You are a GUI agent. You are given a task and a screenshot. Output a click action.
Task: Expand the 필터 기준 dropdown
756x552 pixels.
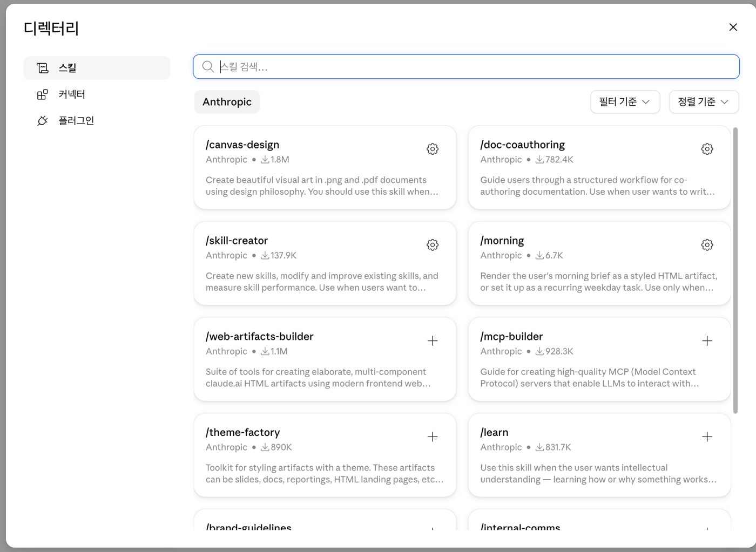pyautogui.click(x=625, y=102)
